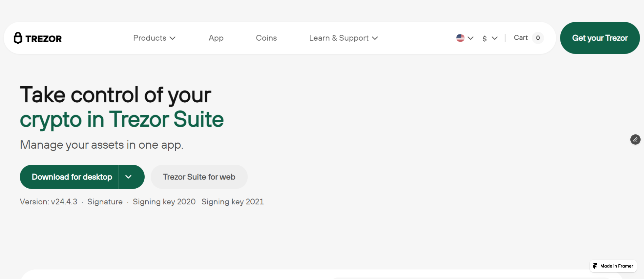Click Get your Trezor button
644x279 pixels.
pos(600,38)
